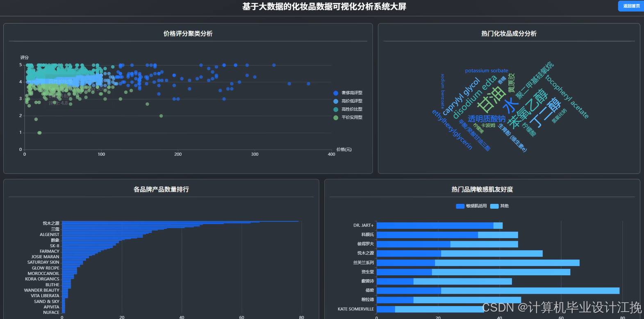Screen dimensions: 644x319
Task: Toggle the 奢侈高评型 legend series
Action: click(x=348, y=93)
